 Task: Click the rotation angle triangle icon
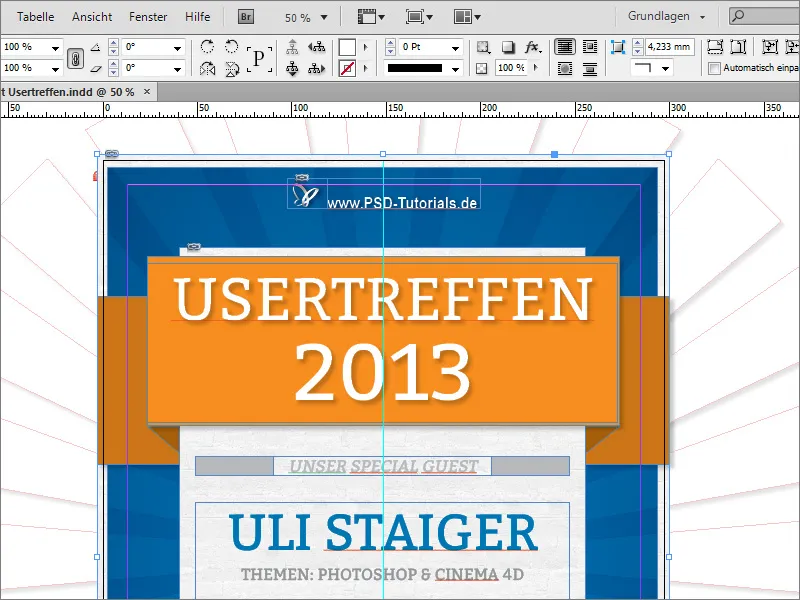click(x=95, y=47)
